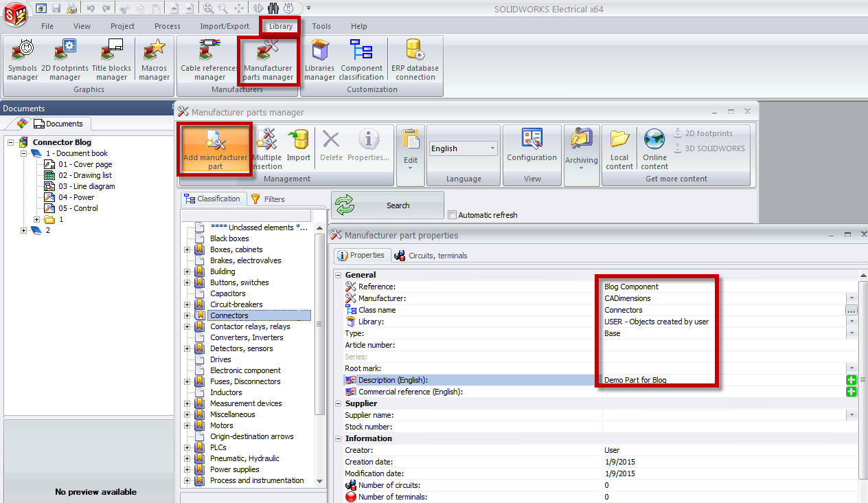
Task: Open ERP database connection
Action: pyautogui.click(x=415, y=60)
